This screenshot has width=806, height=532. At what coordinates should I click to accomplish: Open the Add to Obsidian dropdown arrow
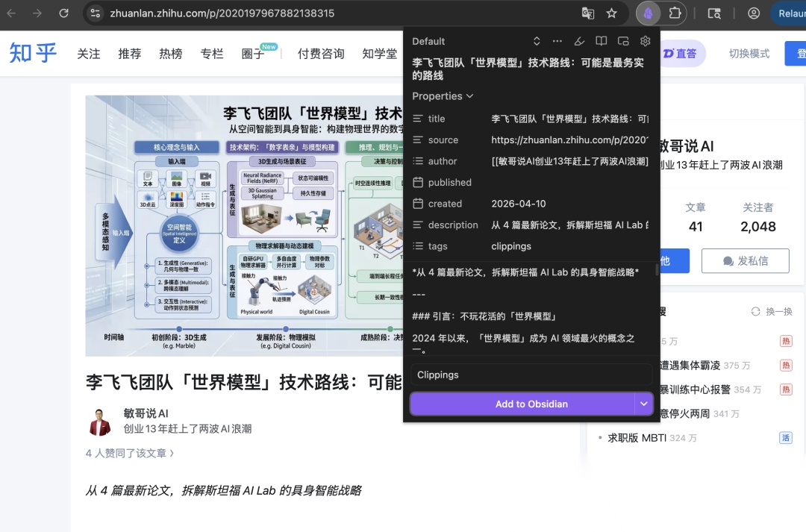point(643,404)
